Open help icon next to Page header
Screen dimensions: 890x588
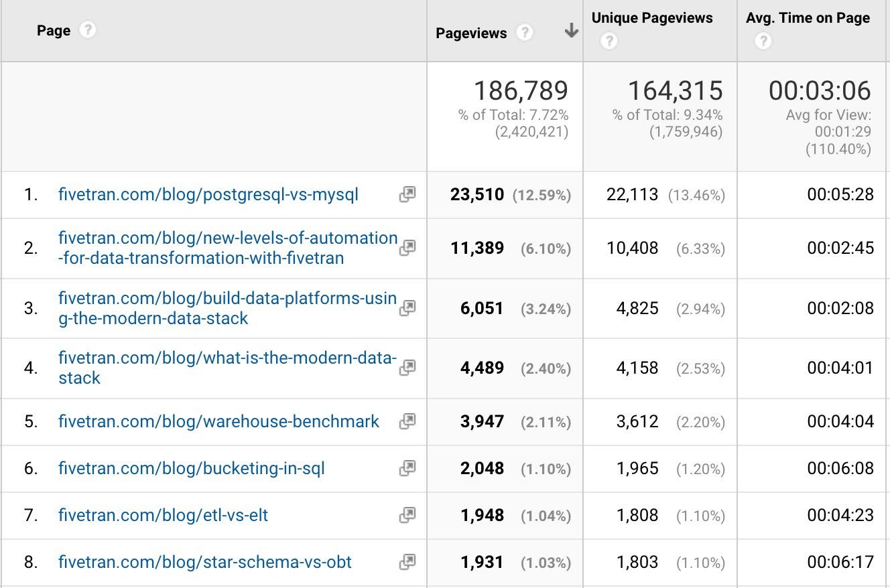(x=88, y=31)
